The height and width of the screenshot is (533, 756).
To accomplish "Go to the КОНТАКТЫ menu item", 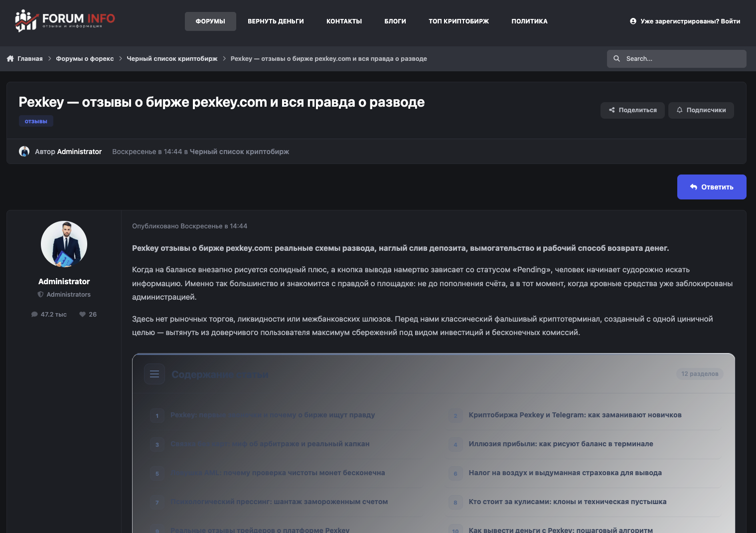I will (344, 21).
